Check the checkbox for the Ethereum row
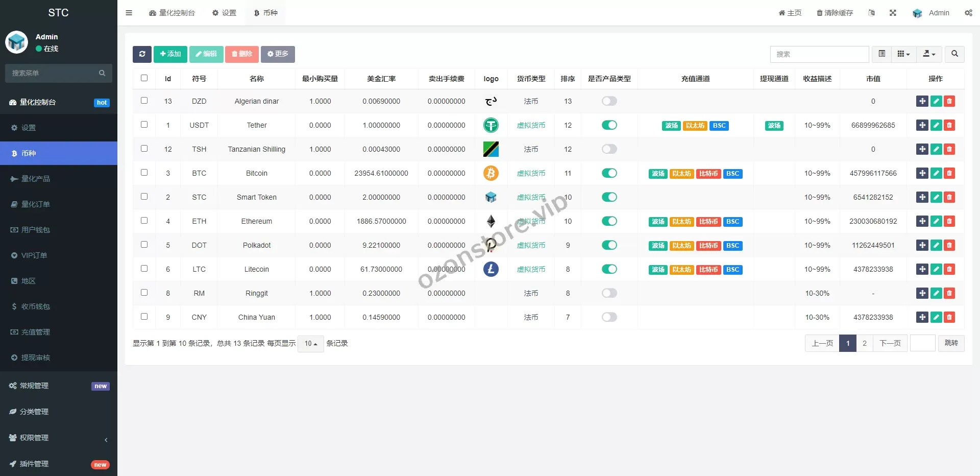Image resolution: width=980 pixels, height=476 pixels. coord(144,221)
